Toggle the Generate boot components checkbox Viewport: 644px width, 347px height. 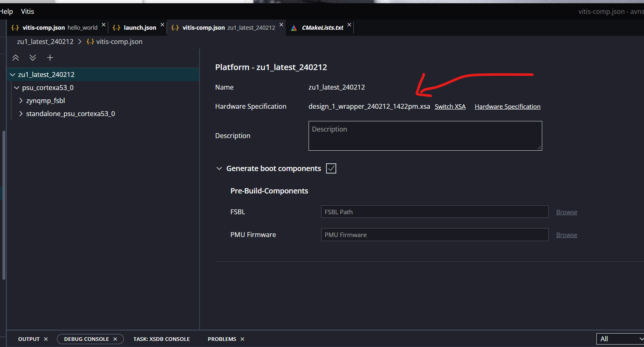331,169
